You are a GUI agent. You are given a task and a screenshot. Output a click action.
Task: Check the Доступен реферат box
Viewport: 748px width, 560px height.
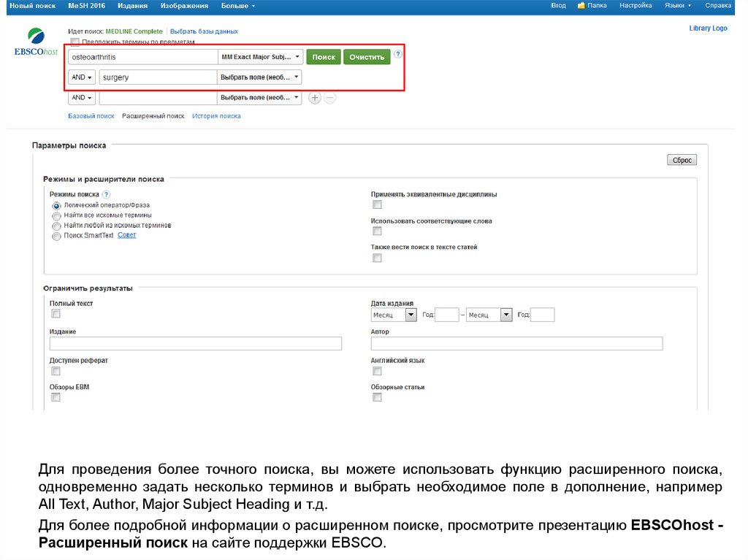(x=56, y=371)
